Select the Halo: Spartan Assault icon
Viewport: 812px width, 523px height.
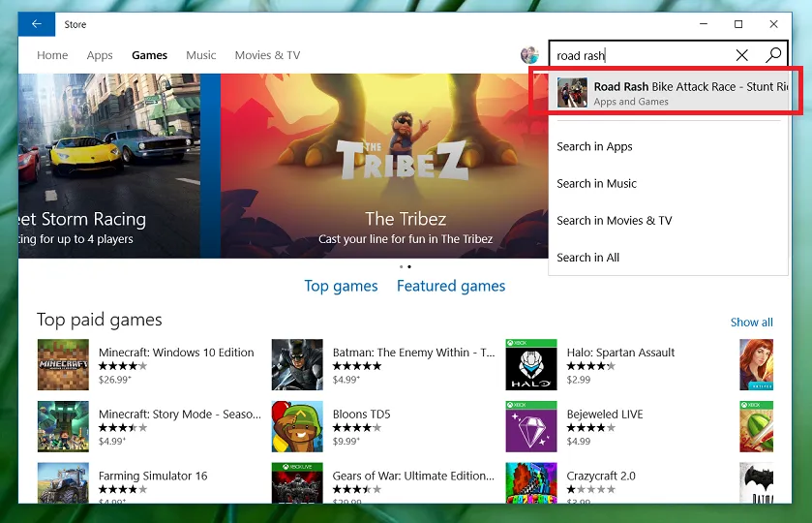click(x=531, y=364)
